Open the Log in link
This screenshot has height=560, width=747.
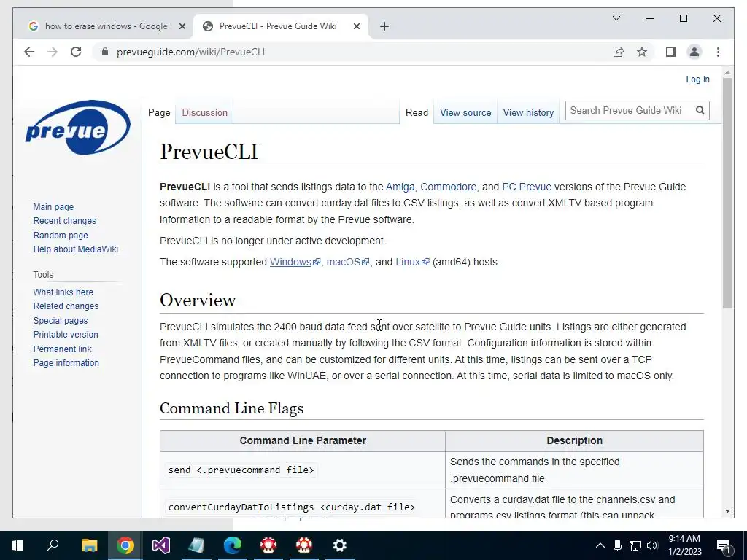(x=697, y=79)
